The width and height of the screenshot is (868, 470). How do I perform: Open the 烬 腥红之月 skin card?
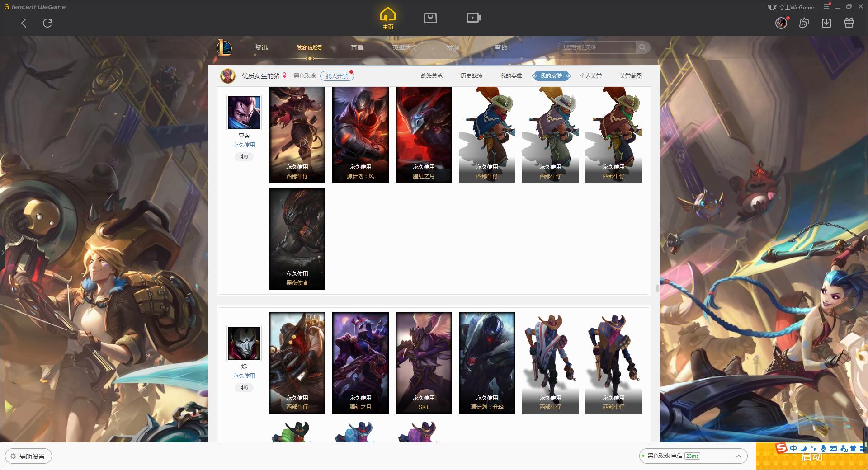click(x=360, y=363)
